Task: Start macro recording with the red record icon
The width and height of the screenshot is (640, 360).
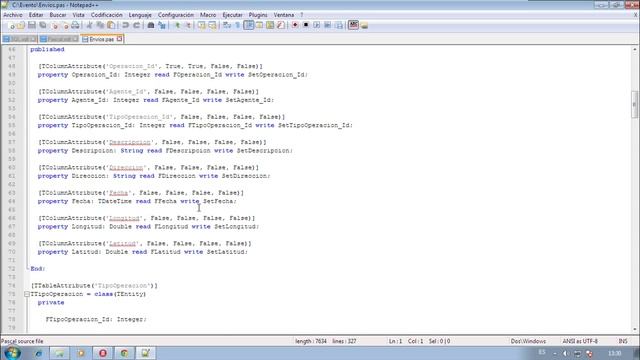Action: tap(295, 25)
